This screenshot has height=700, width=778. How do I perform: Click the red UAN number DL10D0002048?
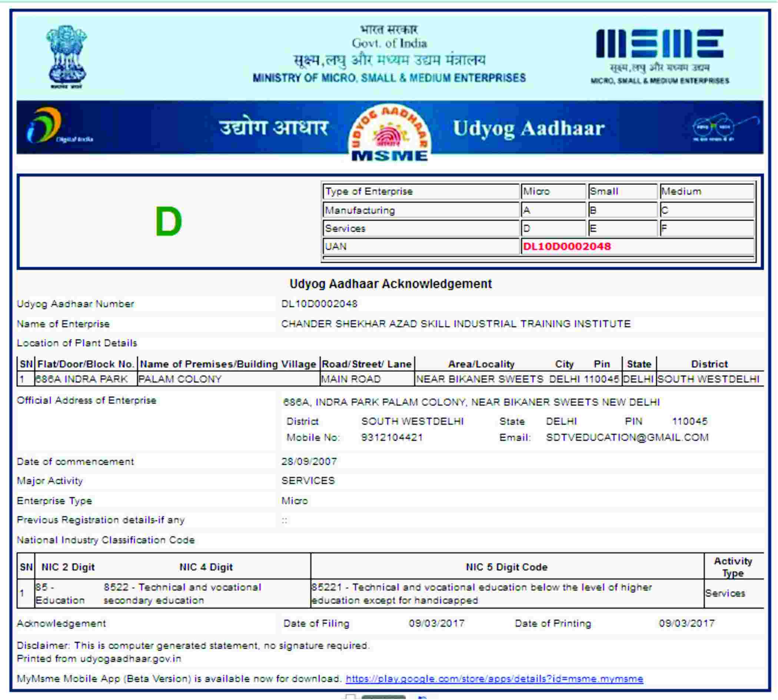[x=567, y=247]
